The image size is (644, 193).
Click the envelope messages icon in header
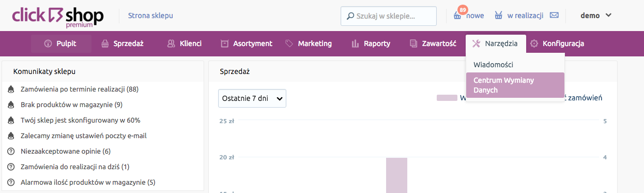[x=554, y=15]
